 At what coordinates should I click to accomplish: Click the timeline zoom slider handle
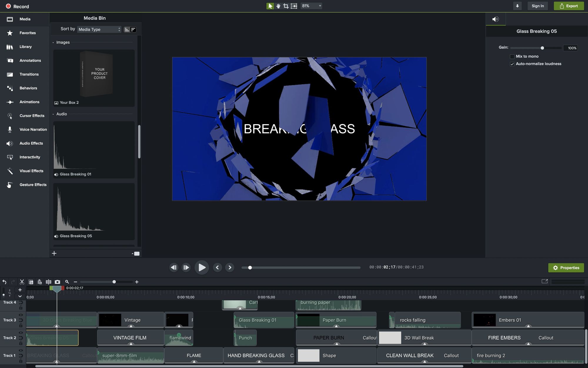[x=114, y=282]
